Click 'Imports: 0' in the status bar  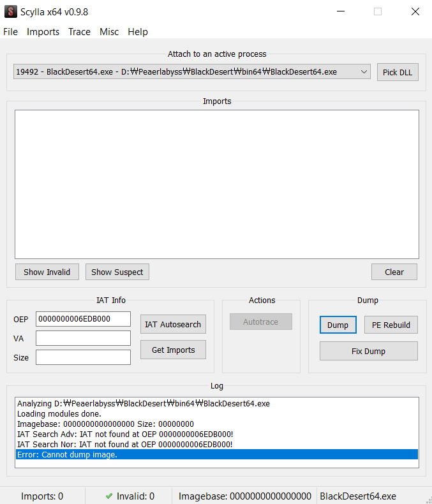coord(42,496)
